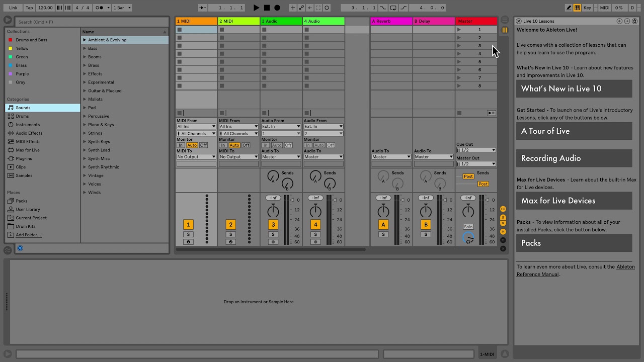Toggle In/Out section visibility button
This screenshot has height=362, width=644.
click(503, 209)
